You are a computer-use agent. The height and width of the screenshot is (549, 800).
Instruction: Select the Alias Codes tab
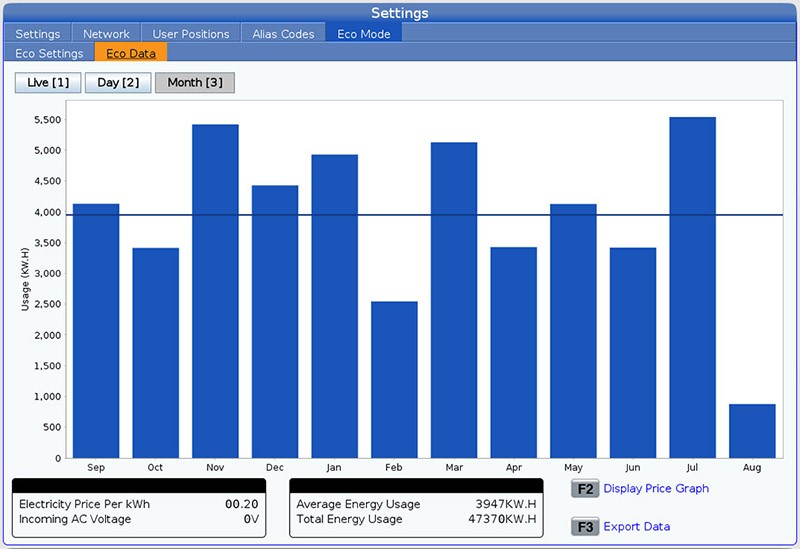point(284,34)
